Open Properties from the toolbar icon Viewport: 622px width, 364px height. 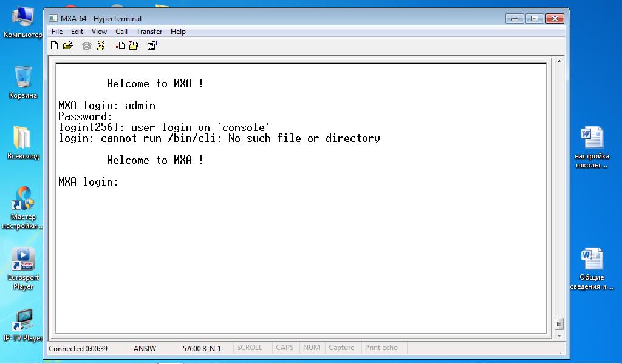click(152, 45)
